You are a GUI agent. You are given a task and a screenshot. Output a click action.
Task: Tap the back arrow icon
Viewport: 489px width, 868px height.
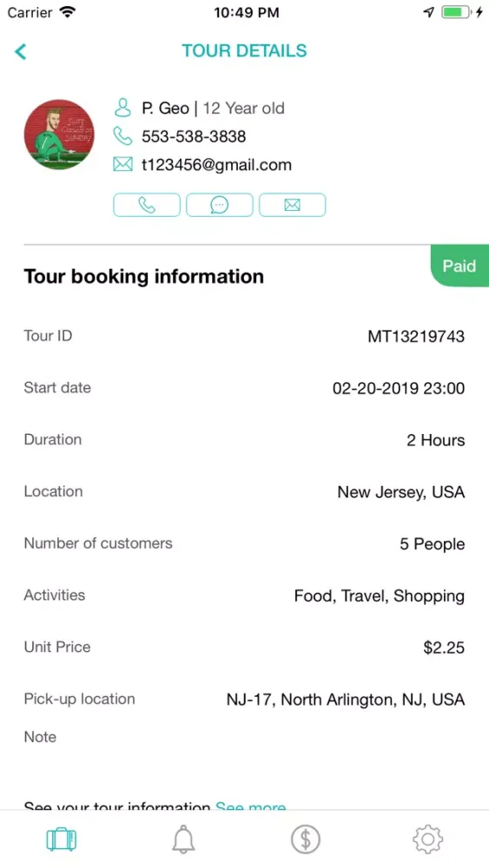pyautogui.click(x=21, y=51)
